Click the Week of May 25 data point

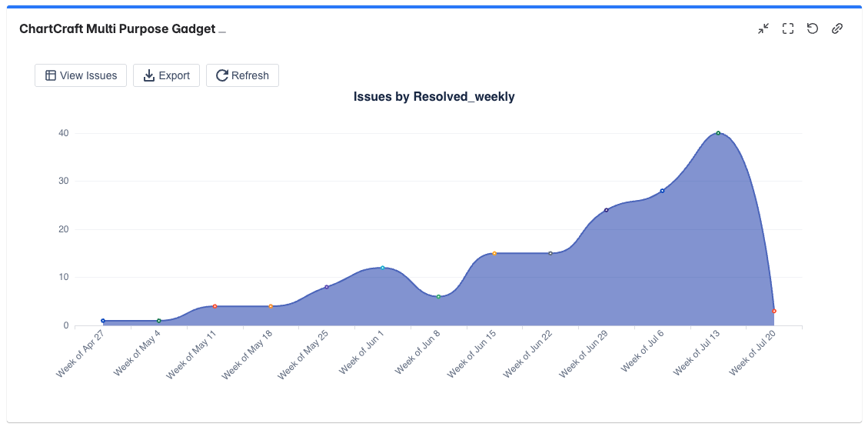(327, 287)
